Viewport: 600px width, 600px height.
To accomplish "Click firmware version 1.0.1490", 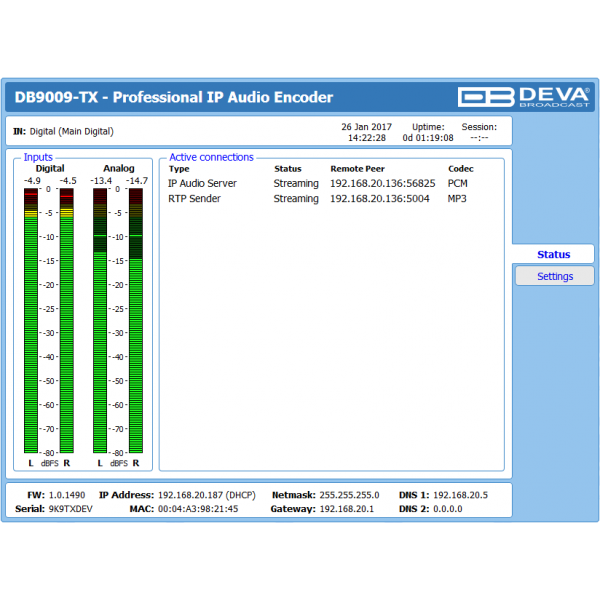I will pos(67,495).
